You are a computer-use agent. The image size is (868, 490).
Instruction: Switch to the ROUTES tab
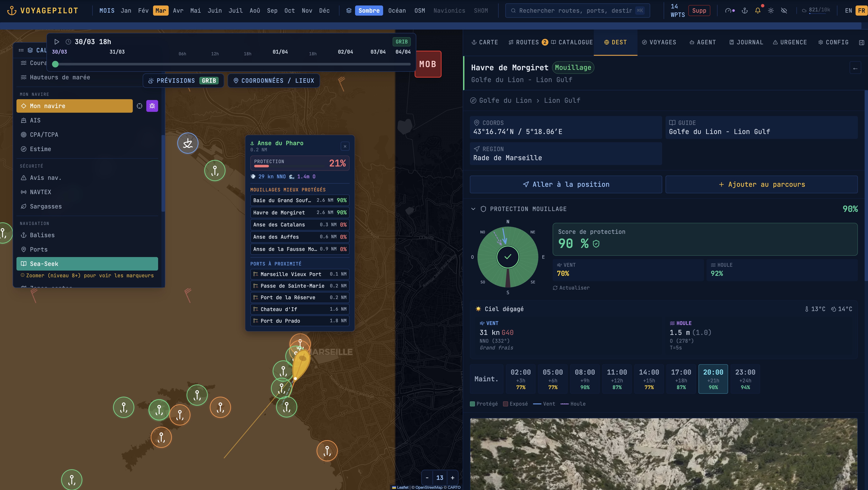[527, 42]
